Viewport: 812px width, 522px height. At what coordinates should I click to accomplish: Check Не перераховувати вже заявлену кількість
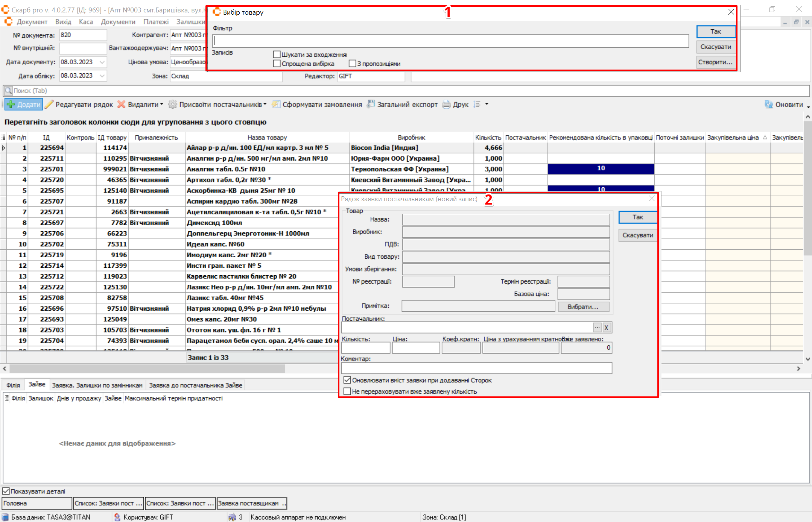pyautogui.click(x=347, y=391)
